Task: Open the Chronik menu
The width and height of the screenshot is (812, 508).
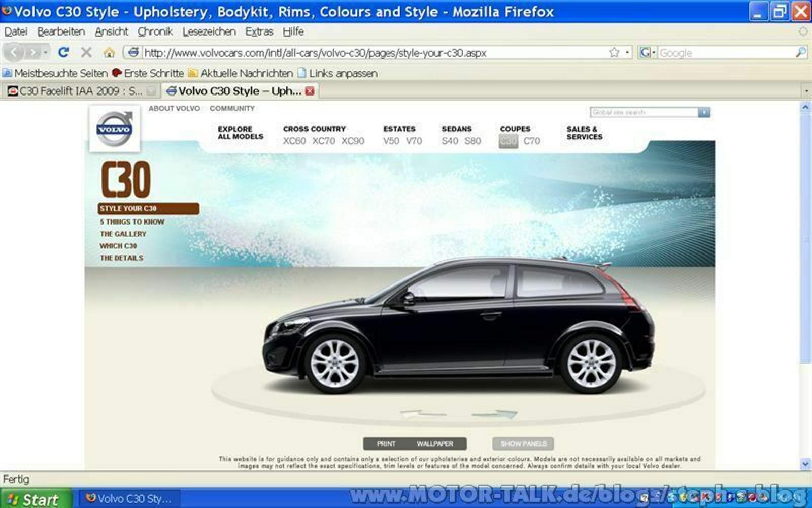Action: click(155, 31)
